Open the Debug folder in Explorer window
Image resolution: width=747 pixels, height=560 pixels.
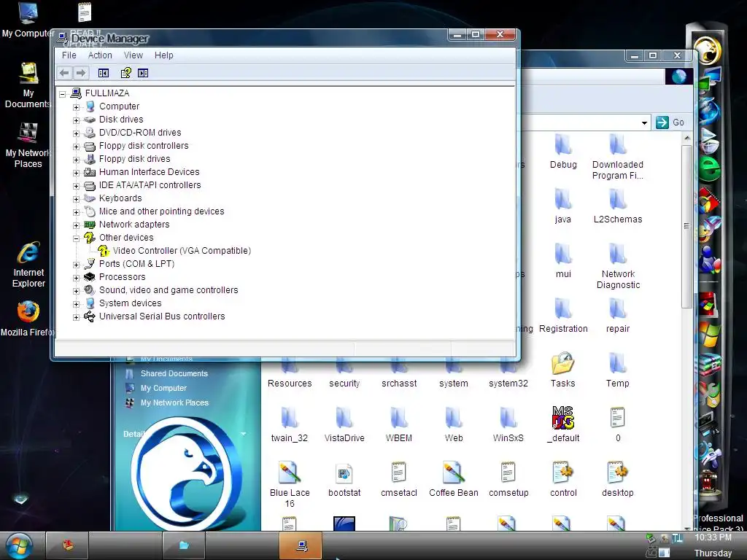click(563, 152)
